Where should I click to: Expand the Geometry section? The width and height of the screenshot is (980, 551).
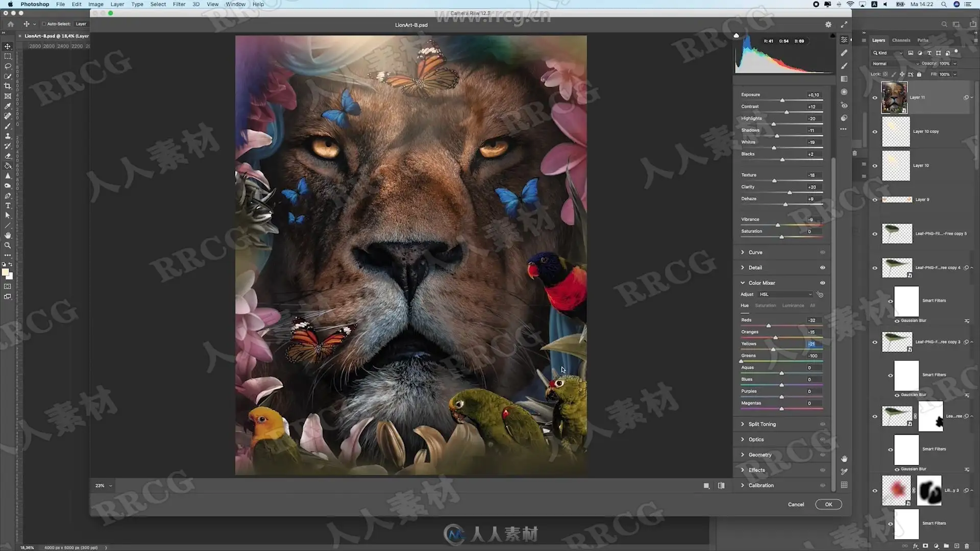[742, 455]
